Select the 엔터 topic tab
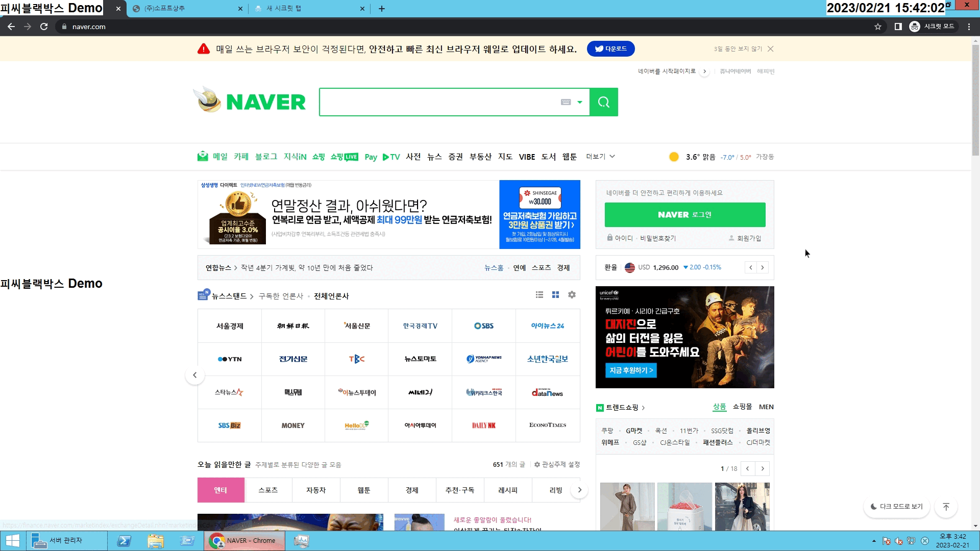The height and width of the screenshot is (551, 980). (220, 490)
